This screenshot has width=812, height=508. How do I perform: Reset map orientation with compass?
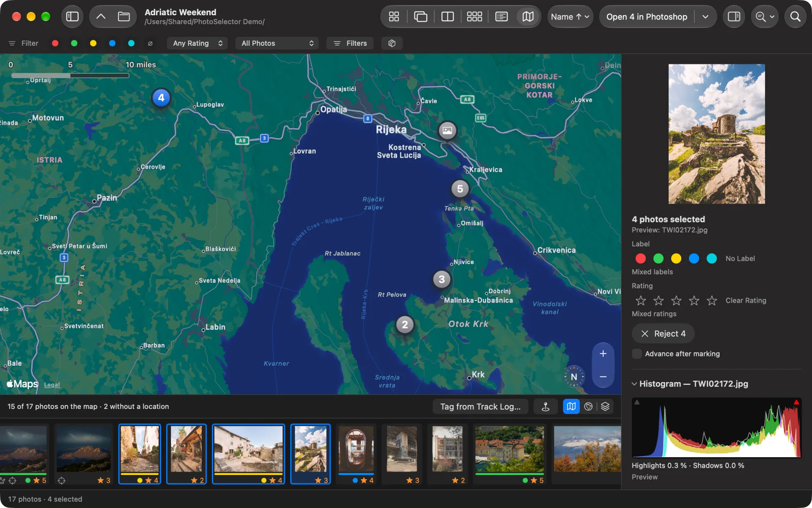coord(574,376)
